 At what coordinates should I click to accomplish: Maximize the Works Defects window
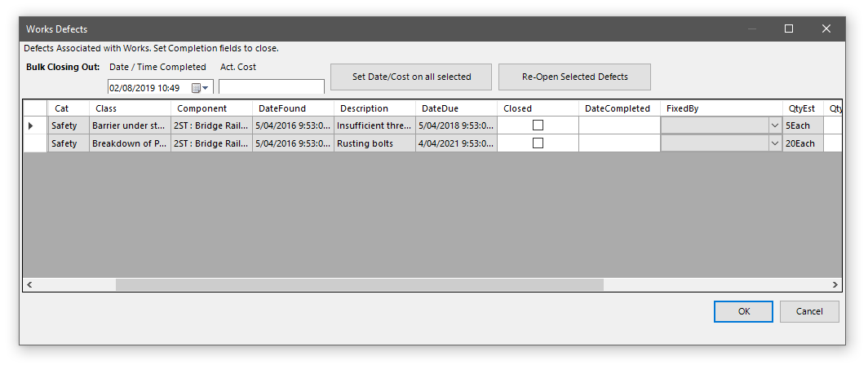pos(788,29)
